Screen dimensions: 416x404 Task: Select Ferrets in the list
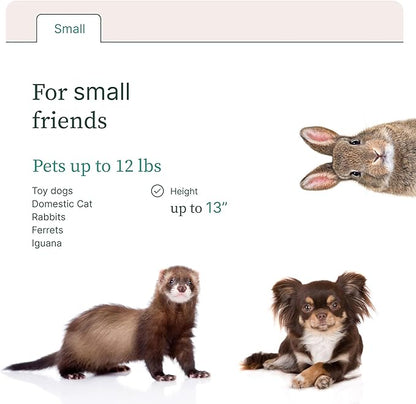point(47,230)
